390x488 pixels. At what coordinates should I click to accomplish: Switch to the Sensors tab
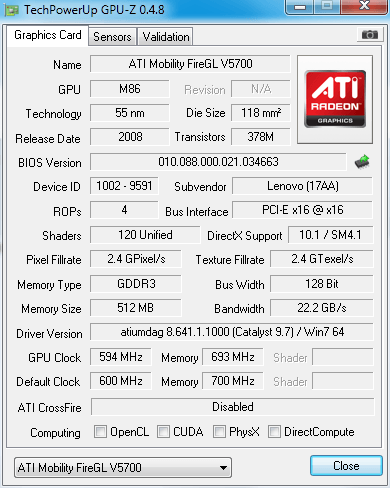pos(112,36)
